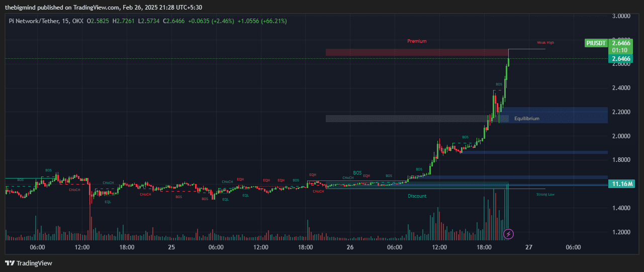Select the Equilibrium text label
The image size is (644, 272).
[527, 119]
